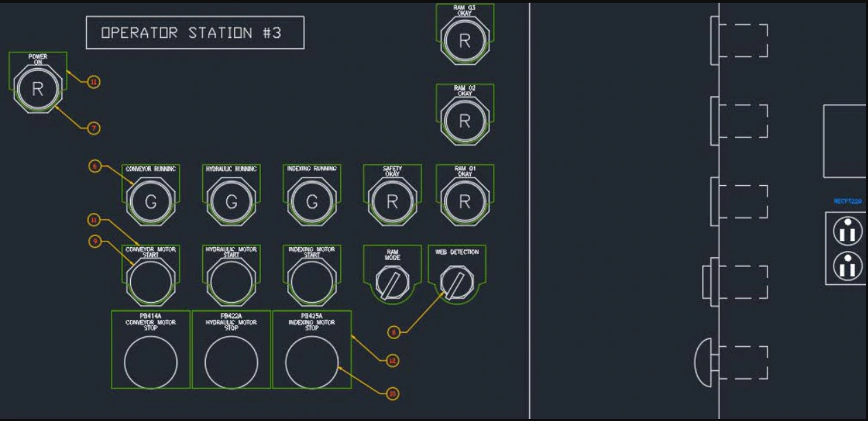Click the RAM 01 Okay pilot light
This screenshot has width=868, height=421.
pos(465,202)
